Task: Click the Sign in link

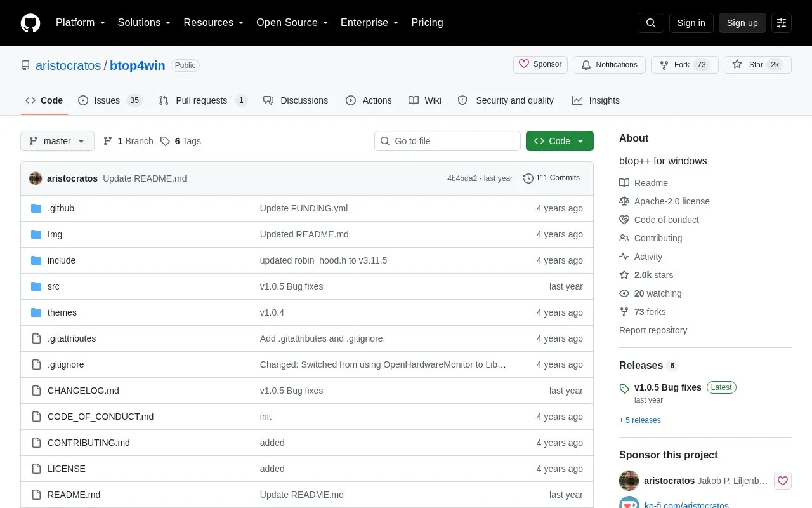Action: click(691, 23)
